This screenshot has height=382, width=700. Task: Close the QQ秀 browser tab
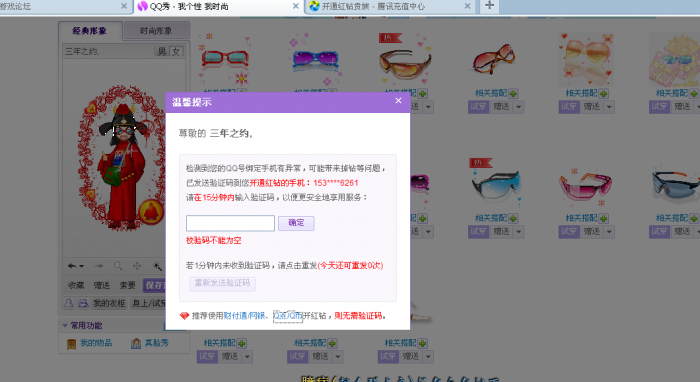tap(296, 6)
